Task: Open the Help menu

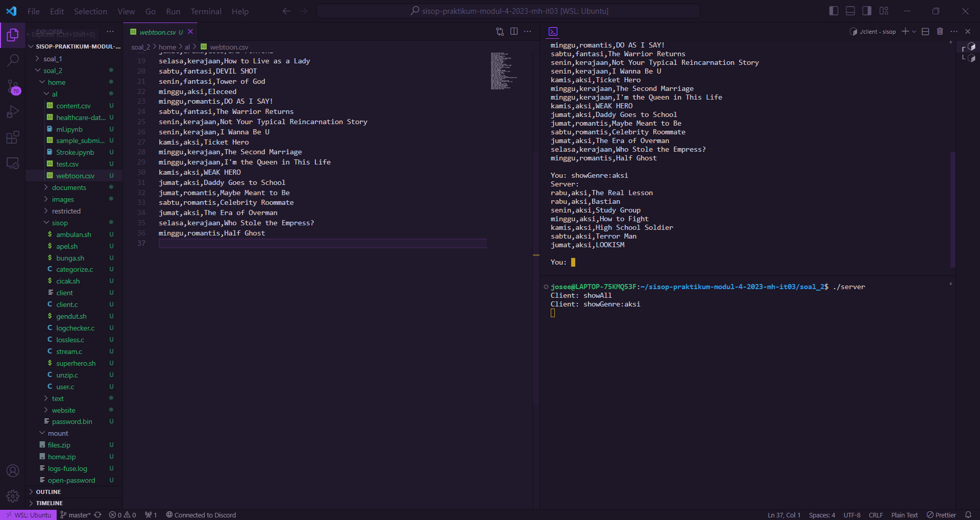Action: [240, 11]
